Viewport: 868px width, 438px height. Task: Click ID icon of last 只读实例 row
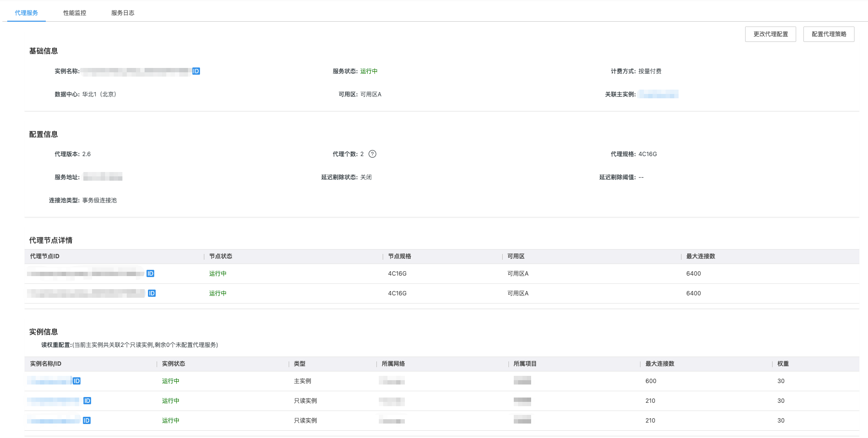(x=87, y=421)
